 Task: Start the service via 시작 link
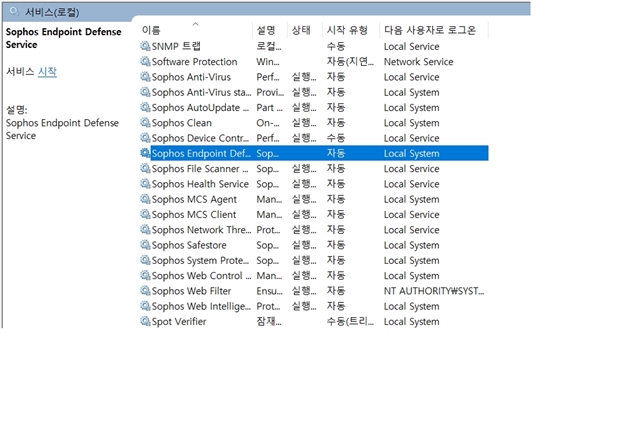tap(47, 72)
